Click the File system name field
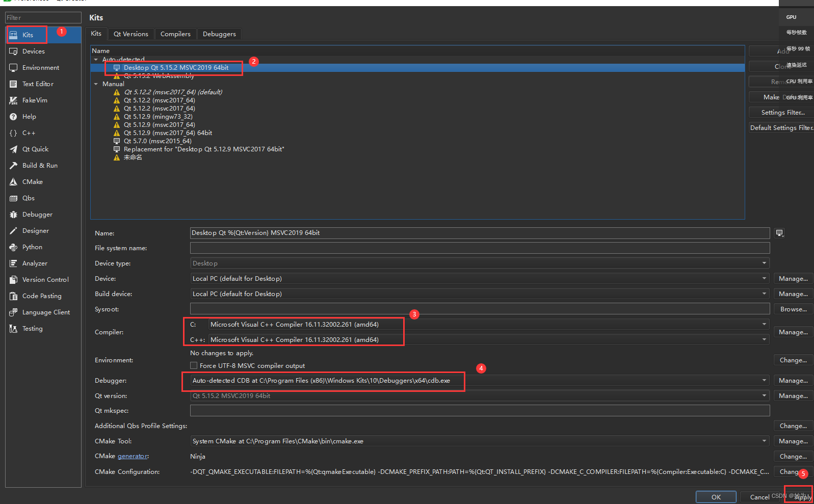This screenshot has height=504, width=814. click(480, 248)
